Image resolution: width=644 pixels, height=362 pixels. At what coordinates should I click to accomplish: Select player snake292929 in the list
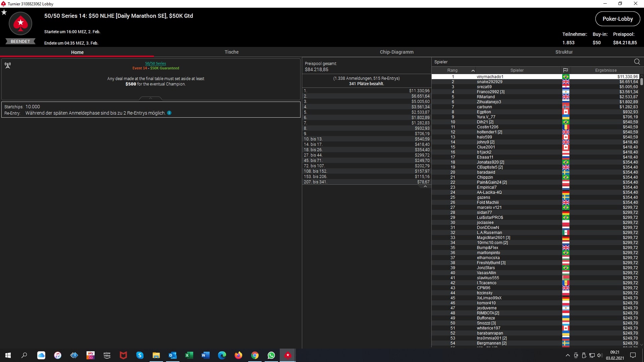click(x=489, y=82)
